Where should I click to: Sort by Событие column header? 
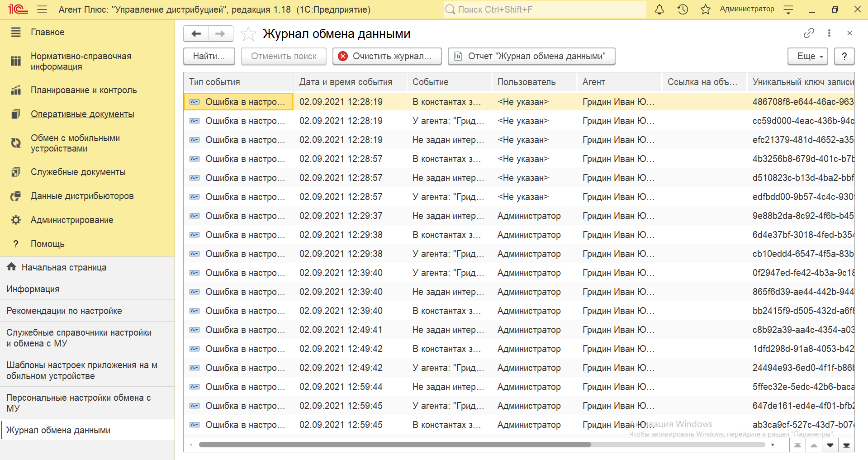tap(449, 82)
